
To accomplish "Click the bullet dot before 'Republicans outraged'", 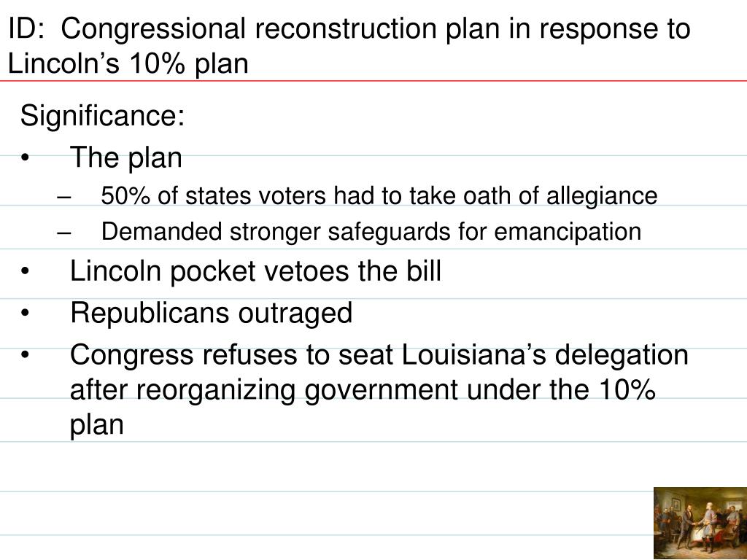I will pyautogui.click(x=26, y=314).
